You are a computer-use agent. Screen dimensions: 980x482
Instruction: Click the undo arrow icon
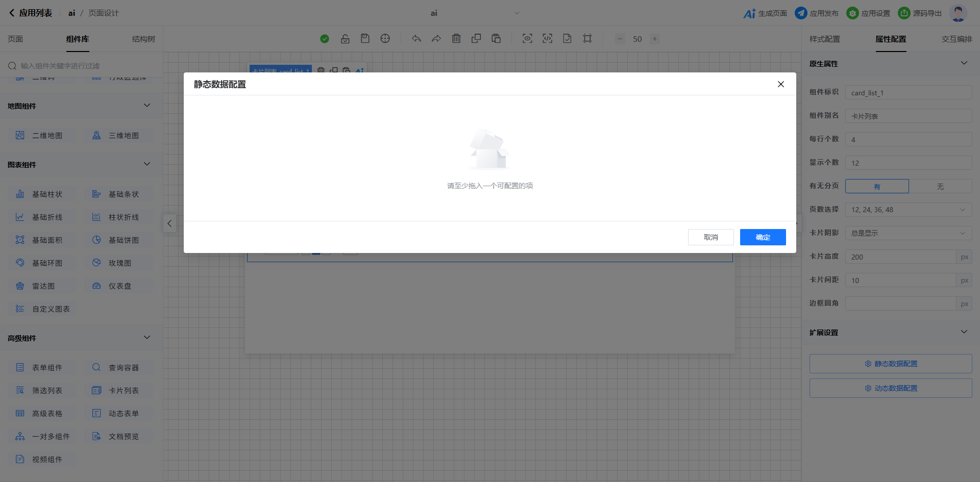pyautogui.click(x=416, y=39)
